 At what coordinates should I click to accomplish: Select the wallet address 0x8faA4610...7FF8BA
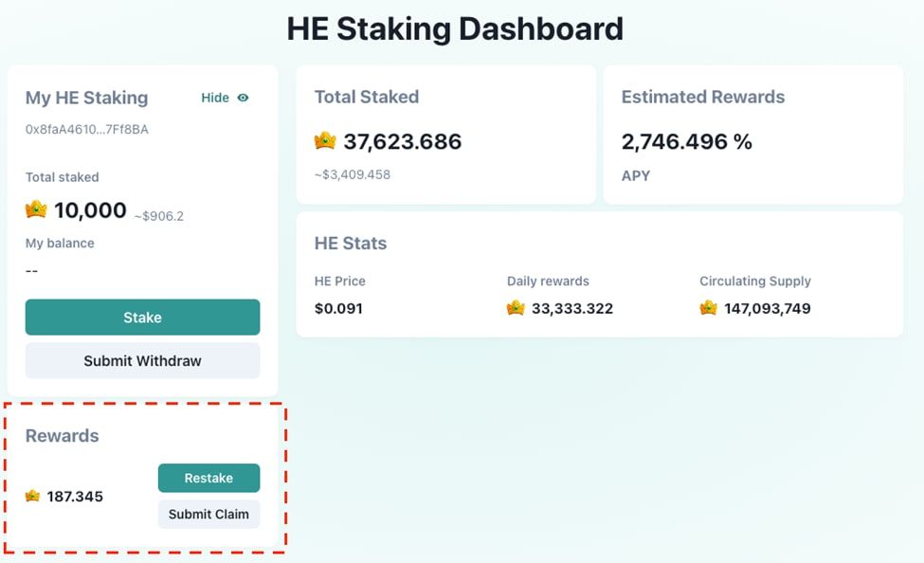(86, 129)
